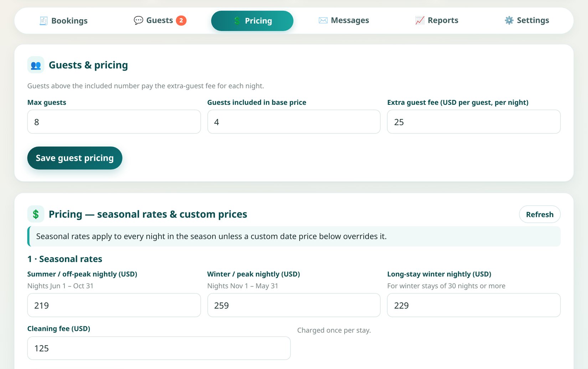Click 'For winter stays of 30 nights or more'
The image size is (588, 369).
pyautogui.click(x=446, y=286)
